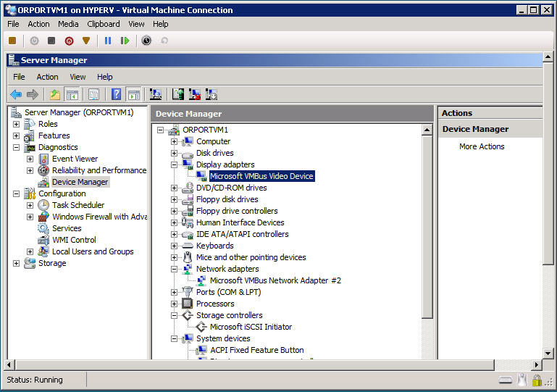
Task: Click the orange Save state icon
Action: (86, 41)
